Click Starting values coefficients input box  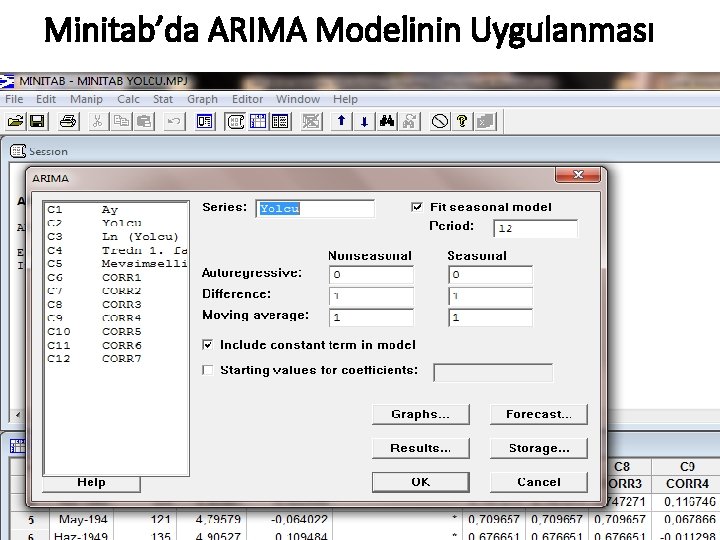click(493, 372)
